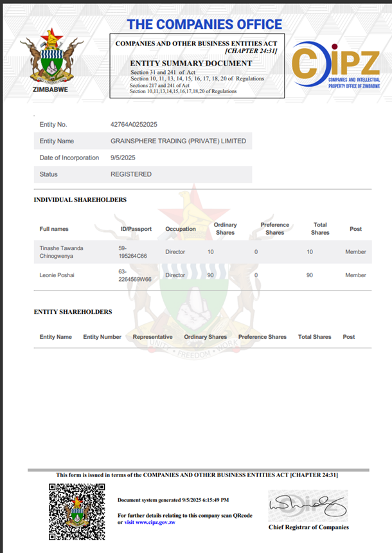Click Director occupation in Leonie Poshai's row
Viewport: 392px width, 553px height.
(175, 275)
